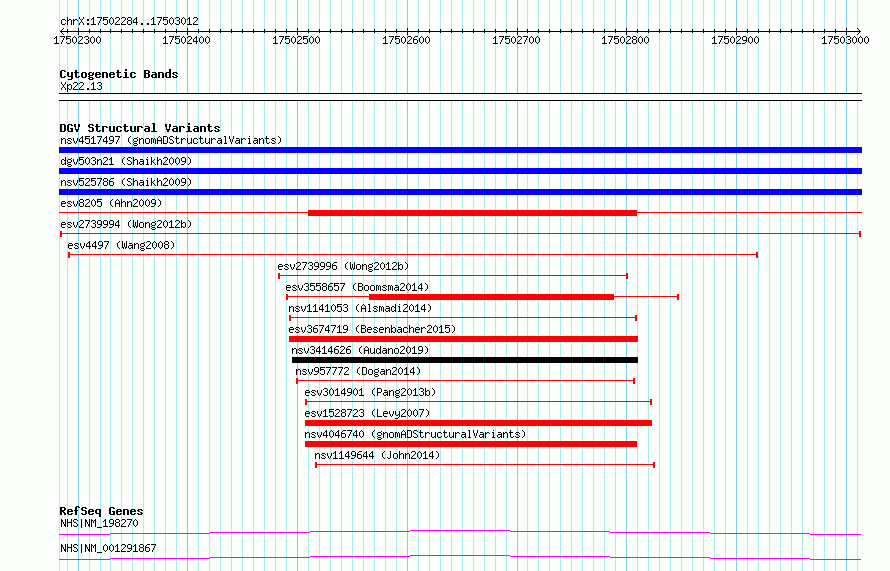Viewport: 890px width, 571px height.
Task: Click the blue bar under nsv4517497
Action: (460, 150)
